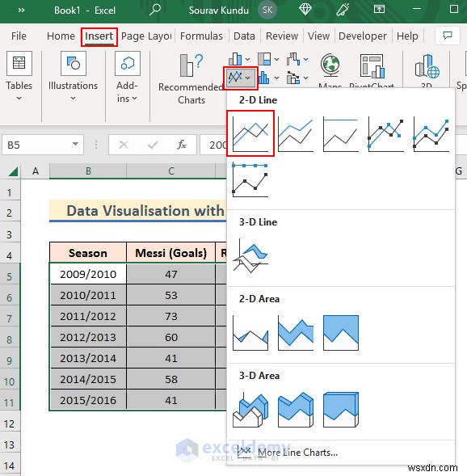Screen dimensions: 467x476
Task: Switch to the Data tab
Action: (x=244, y=36)
